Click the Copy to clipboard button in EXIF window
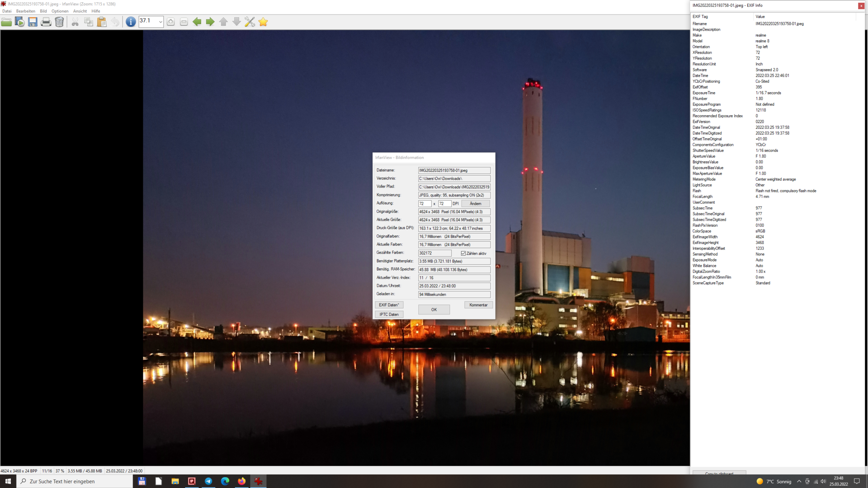Screen dimensions: 868x488 tap(719, 473)
